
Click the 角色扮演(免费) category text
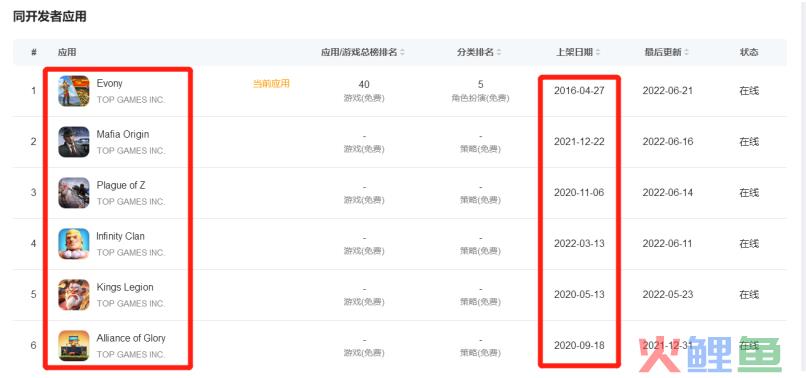480,98
